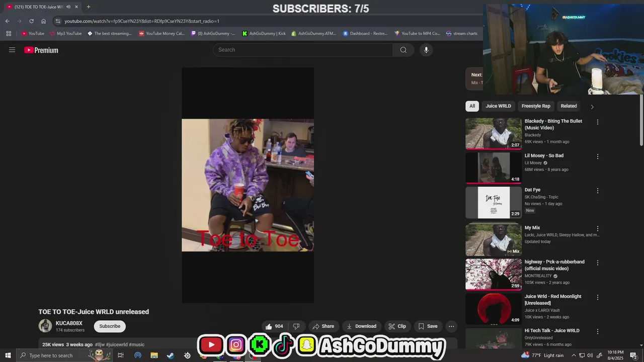Viewport: 644px width, 362px height.
Task: Open the YouTube bookmark
Action: pos(33,34)
